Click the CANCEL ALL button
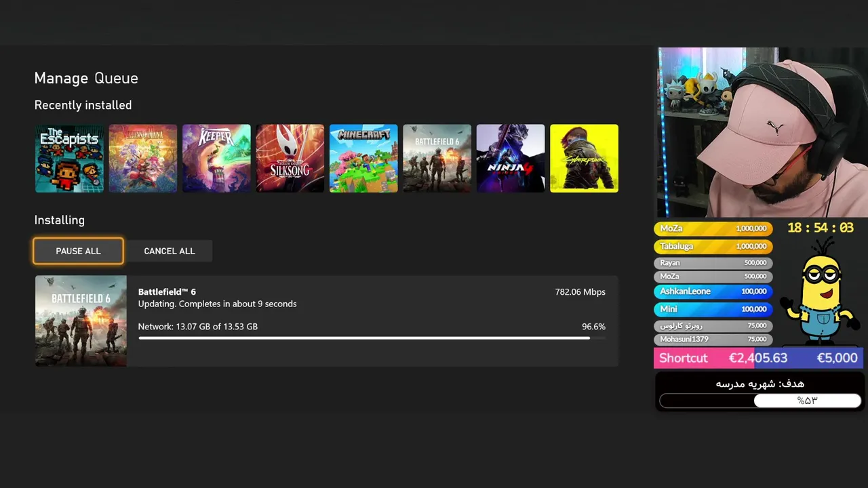 point(170,251)
